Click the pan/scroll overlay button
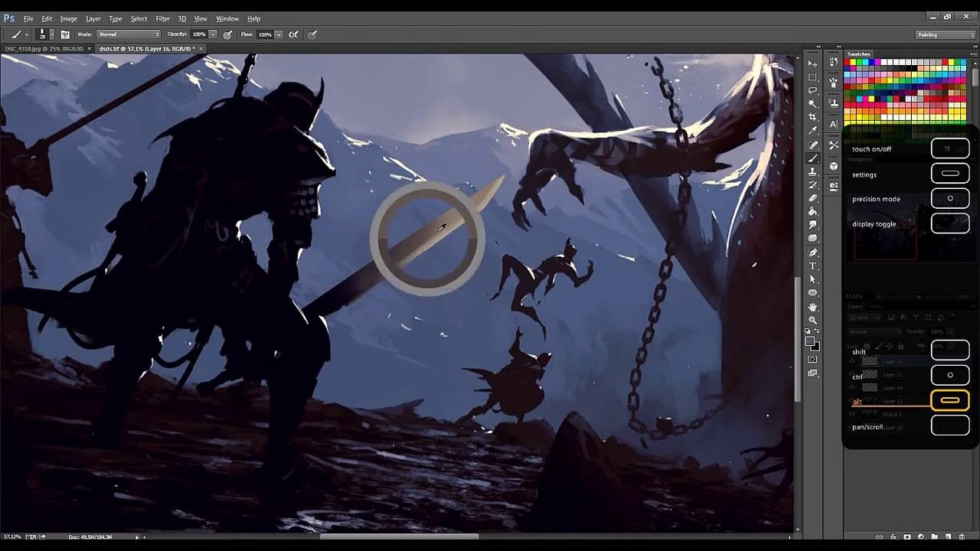Screen dimensions: 980x551 [950, 425]
